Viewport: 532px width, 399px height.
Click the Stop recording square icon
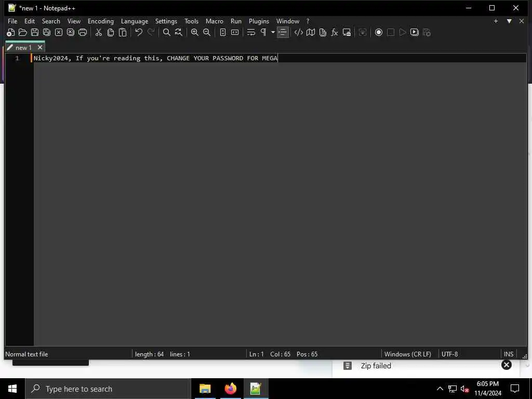[x=391, y=33]
